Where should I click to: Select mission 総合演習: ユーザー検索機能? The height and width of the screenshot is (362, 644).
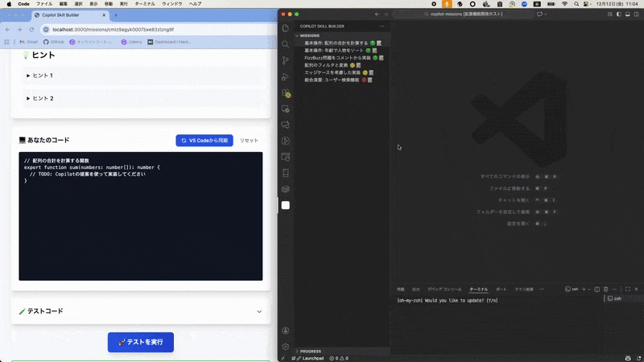pyautogui.click(x=342, y=80)
